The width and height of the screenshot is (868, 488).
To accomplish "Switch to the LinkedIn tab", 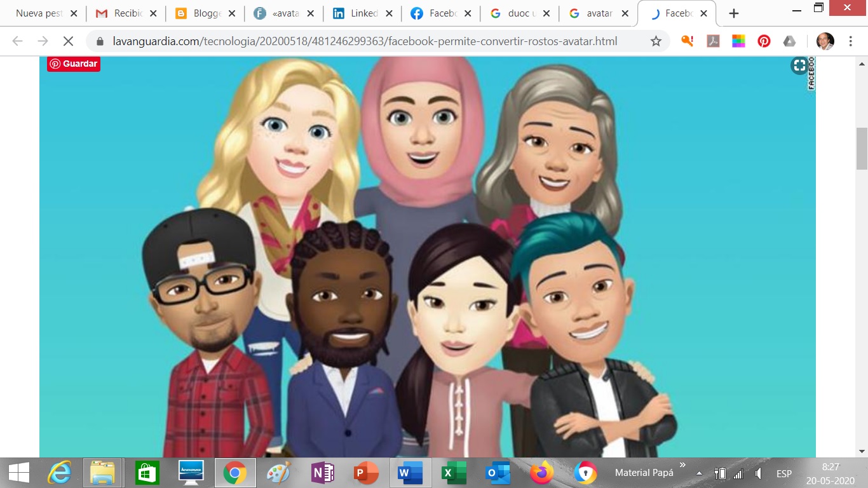I will coord(355,13).
